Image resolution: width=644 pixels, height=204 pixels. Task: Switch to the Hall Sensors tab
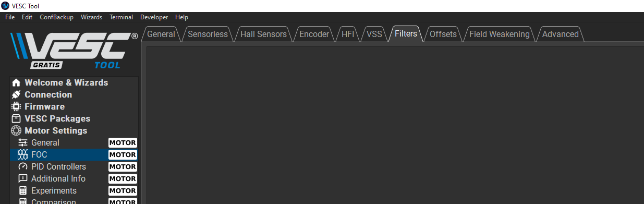point(263,34)
